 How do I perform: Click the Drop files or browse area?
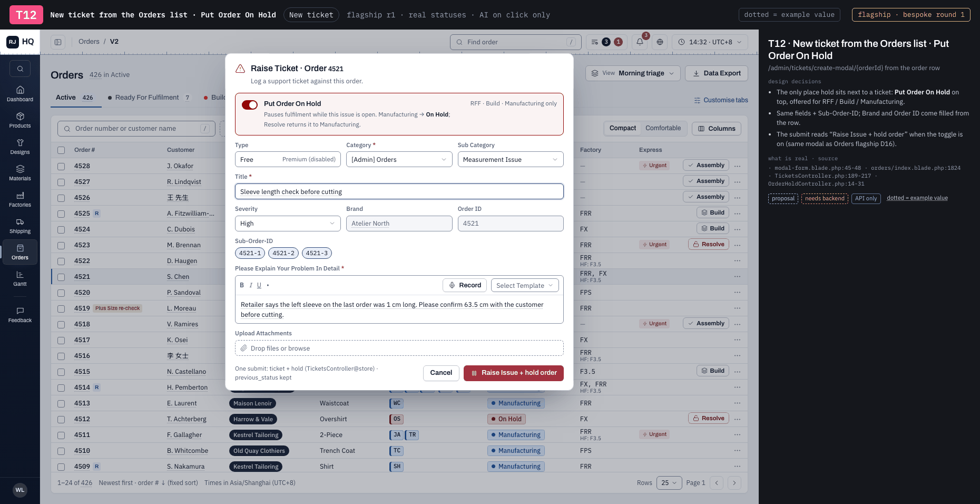(x=399, y=348)
